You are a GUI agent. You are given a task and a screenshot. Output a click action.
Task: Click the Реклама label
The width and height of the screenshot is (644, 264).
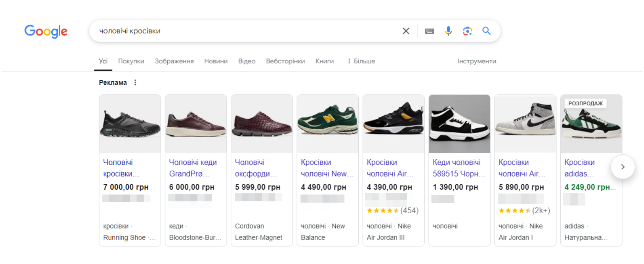coord(113,82)
